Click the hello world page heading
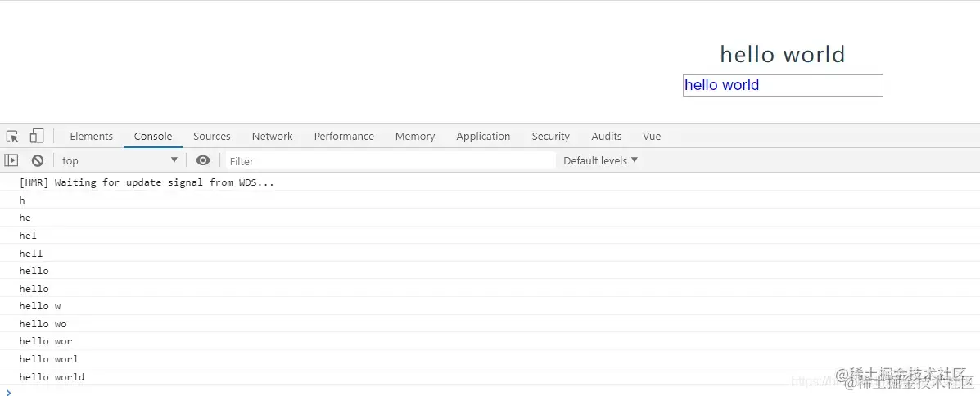980x396 pixels. click(783, 54)
